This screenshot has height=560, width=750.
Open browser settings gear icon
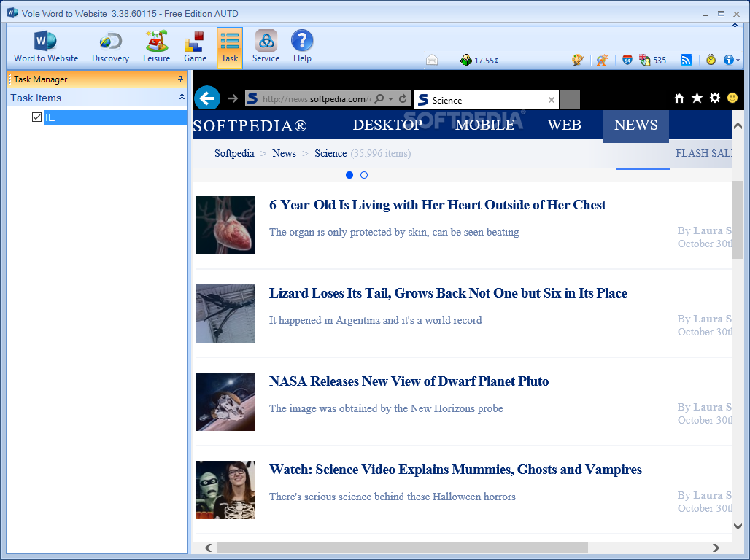point(714,98)
